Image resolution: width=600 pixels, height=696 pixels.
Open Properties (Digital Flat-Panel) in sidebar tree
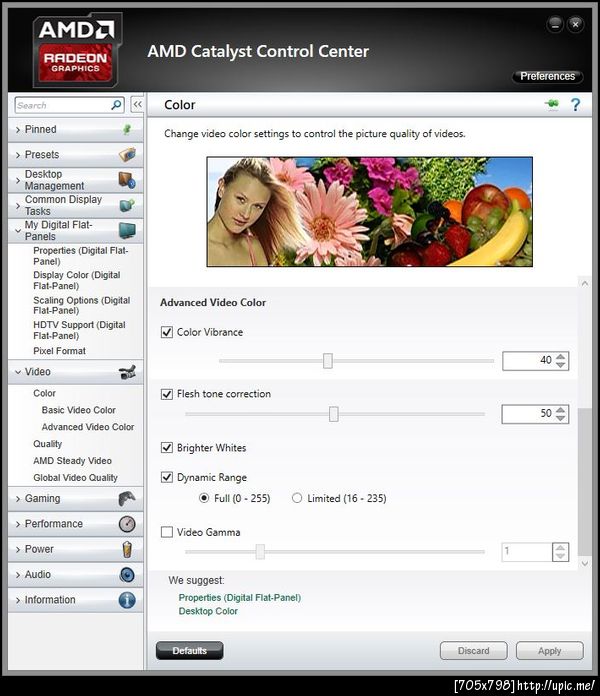pos(81,256)
